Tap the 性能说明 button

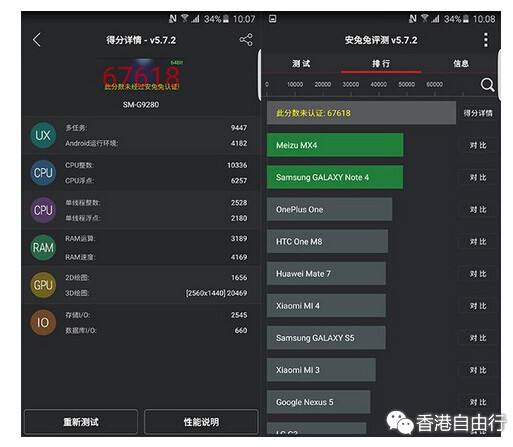click(201, 422)
